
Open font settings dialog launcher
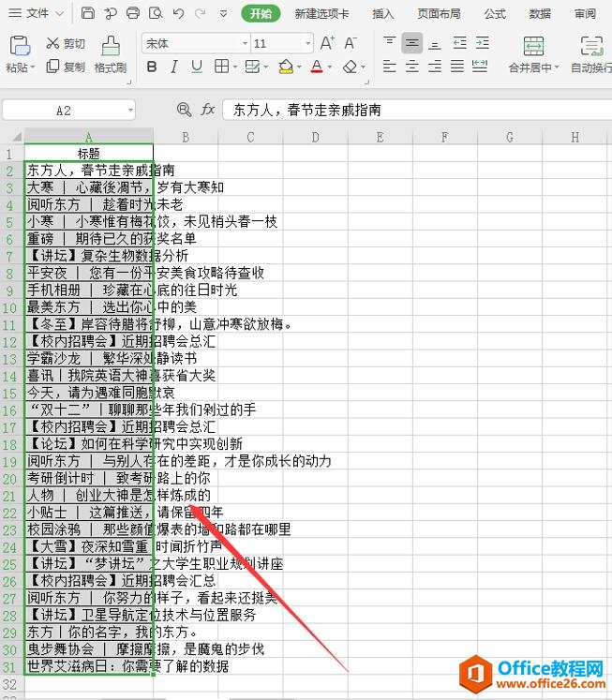pos(367,82)
